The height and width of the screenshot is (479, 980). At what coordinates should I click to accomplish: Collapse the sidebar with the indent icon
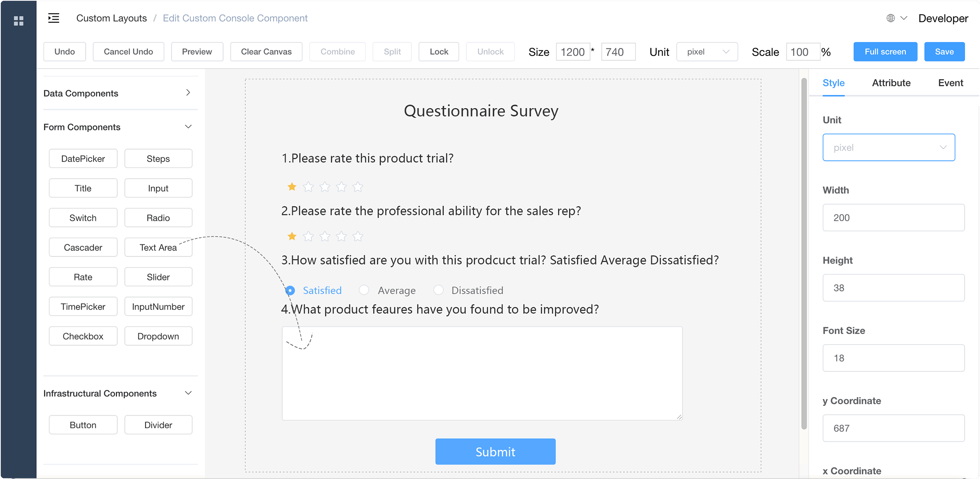54,18
